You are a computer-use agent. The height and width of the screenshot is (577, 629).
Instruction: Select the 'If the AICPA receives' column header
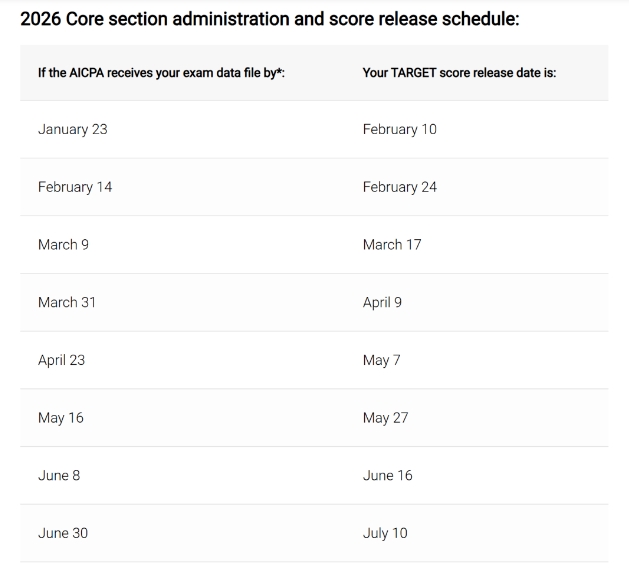pos(160,73)
